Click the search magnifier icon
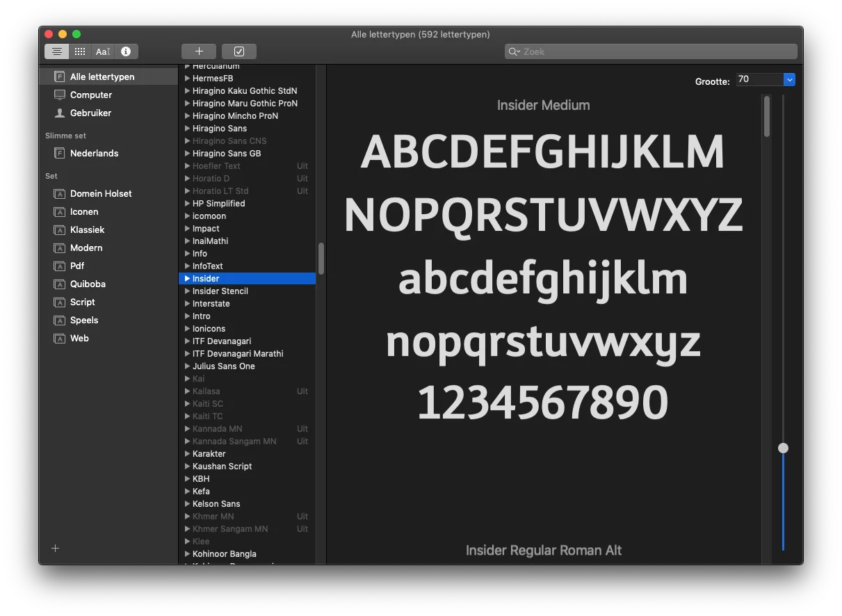Image resolution: width=842 pixels, height=616 pixels. (514, 51)
